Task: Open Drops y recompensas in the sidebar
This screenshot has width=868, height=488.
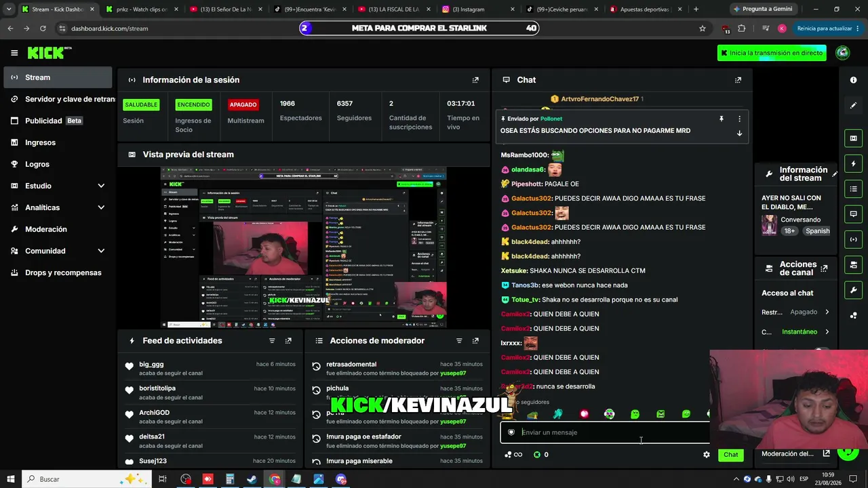Action: (58, 272)
